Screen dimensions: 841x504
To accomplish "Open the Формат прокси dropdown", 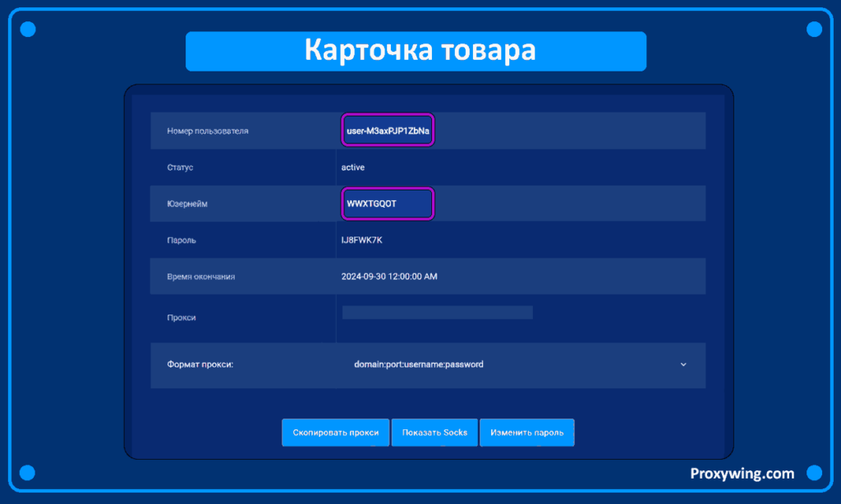I will pos(520,364).
